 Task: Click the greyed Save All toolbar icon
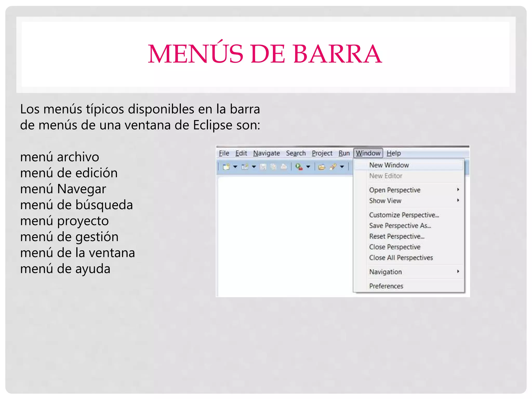point(273,167)
